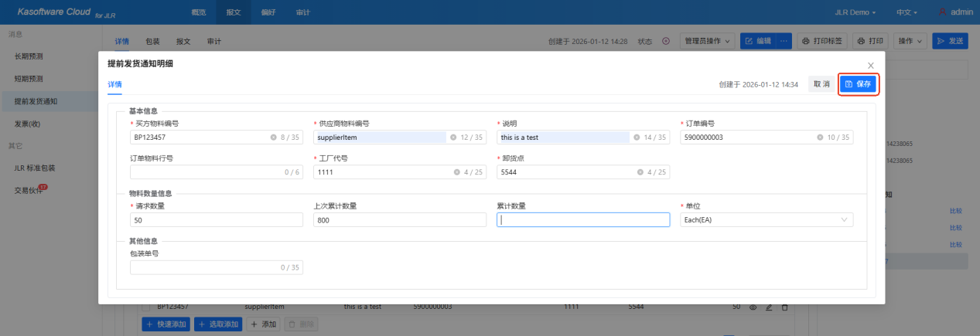Clear the 工厂代号 field using its clear icon

tap(456, 172)
